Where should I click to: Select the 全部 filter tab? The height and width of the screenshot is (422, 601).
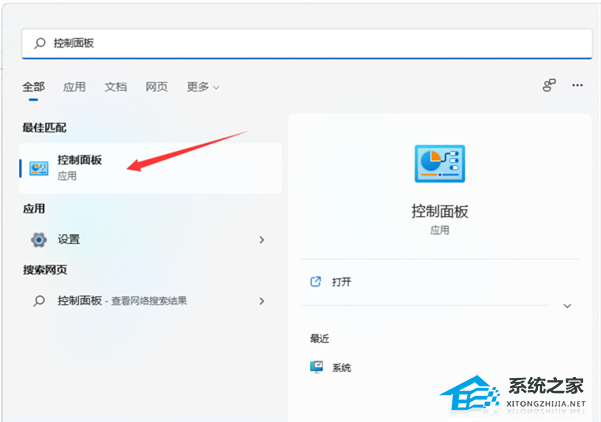click(35, 87)
